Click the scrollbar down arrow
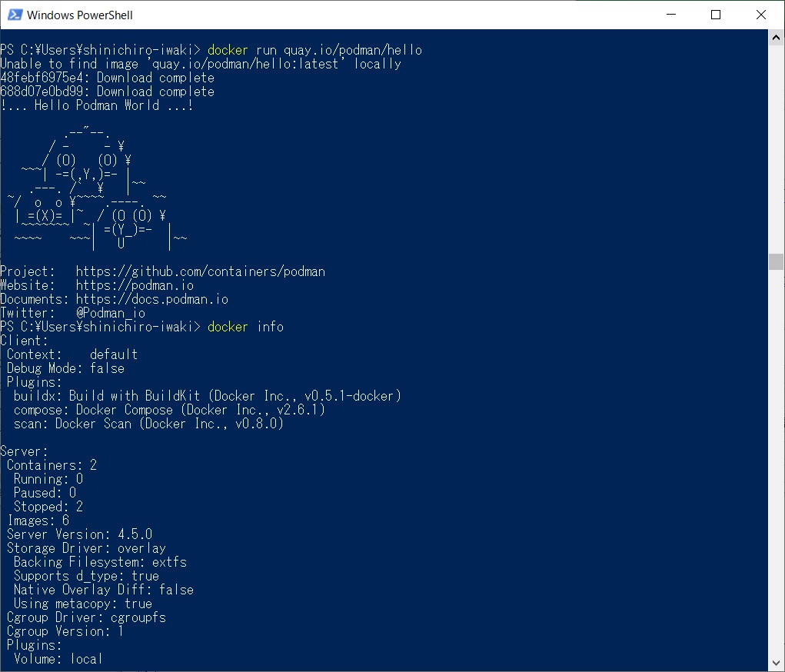This screenshot has width=785, height=672. (x=776, y=662)
